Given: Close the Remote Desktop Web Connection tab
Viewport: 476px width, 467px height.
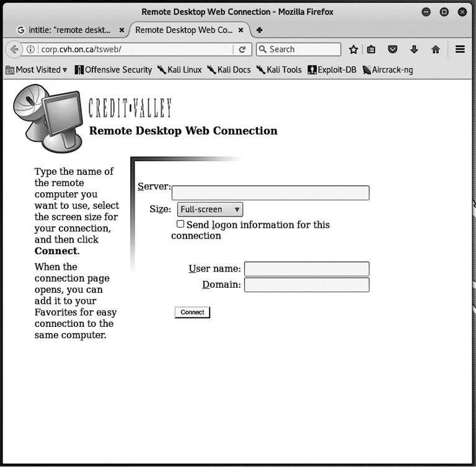Looking at the screenshot, I should pyautogui.click(x=241, y=30).
